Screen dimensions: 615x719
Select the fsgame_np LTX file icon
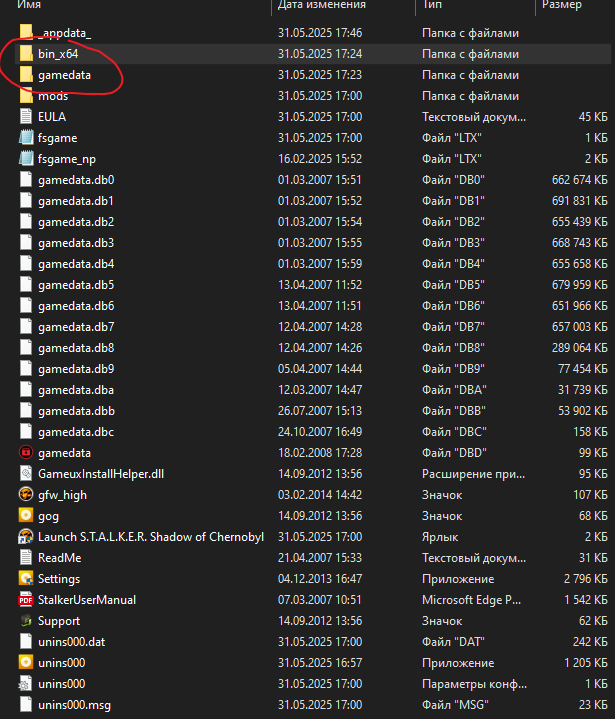tap(26, 159)
